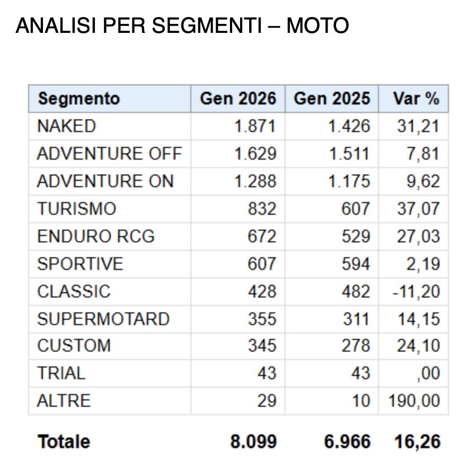Select the SUPERMOTARD segment cell

pyautogui.click(x=103, y=319)
